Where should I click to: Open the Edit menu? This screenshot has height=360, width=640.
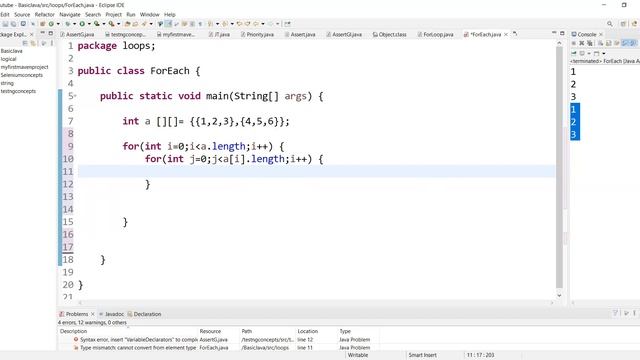point(4,14)
